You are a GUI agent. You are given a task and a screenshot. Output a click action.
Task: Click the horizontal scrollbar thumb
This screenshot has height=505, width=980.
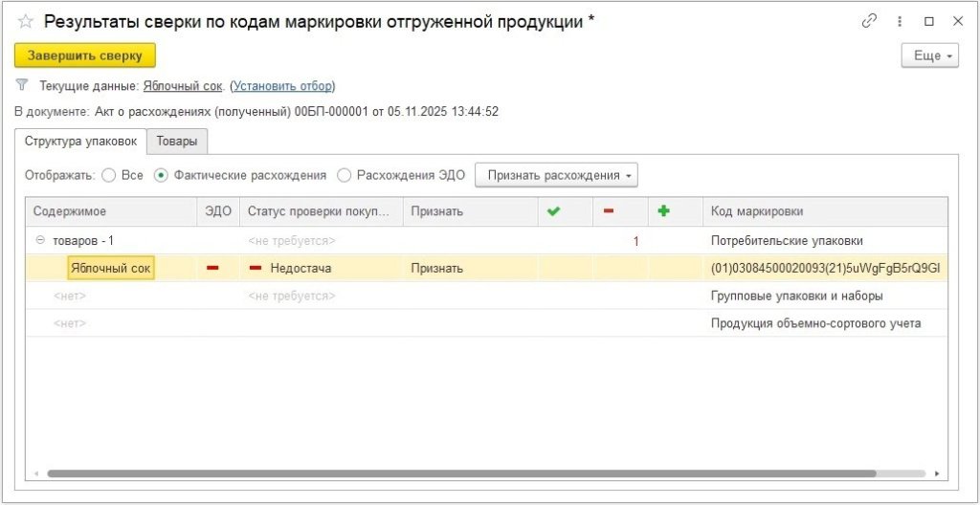coord(459,473)
